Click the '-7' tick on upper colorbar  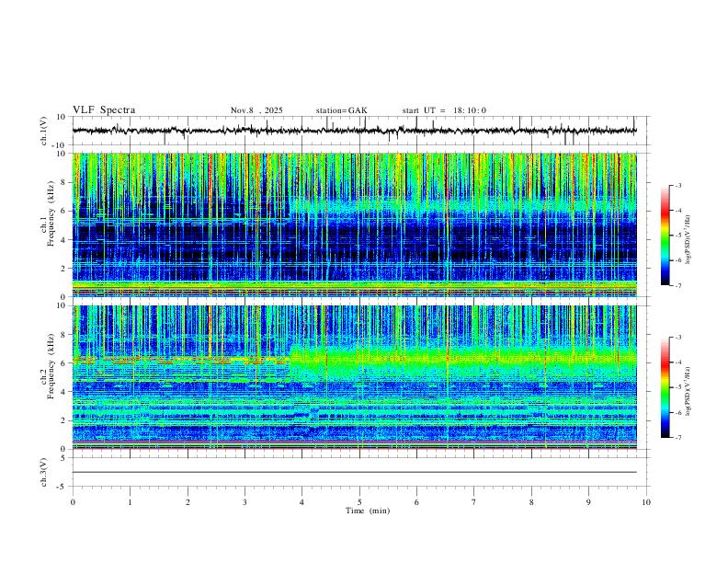678,286
